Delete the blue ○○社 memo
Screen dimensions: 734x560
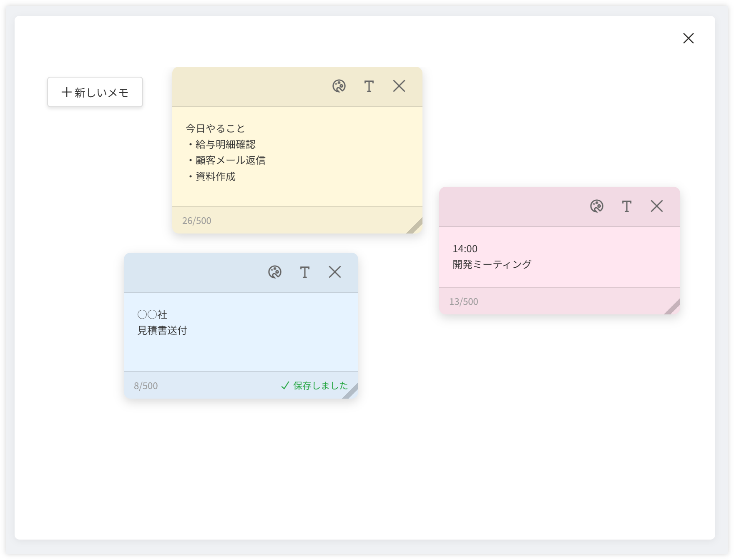tap(334, 272)
